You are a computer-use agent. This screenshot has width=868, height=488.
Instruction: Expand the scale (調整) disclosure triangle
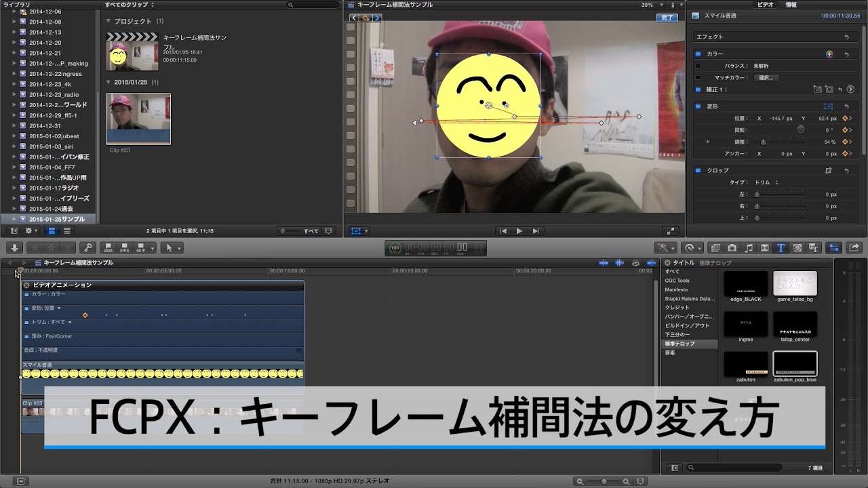pyautogui.click(x=708, y=142)
